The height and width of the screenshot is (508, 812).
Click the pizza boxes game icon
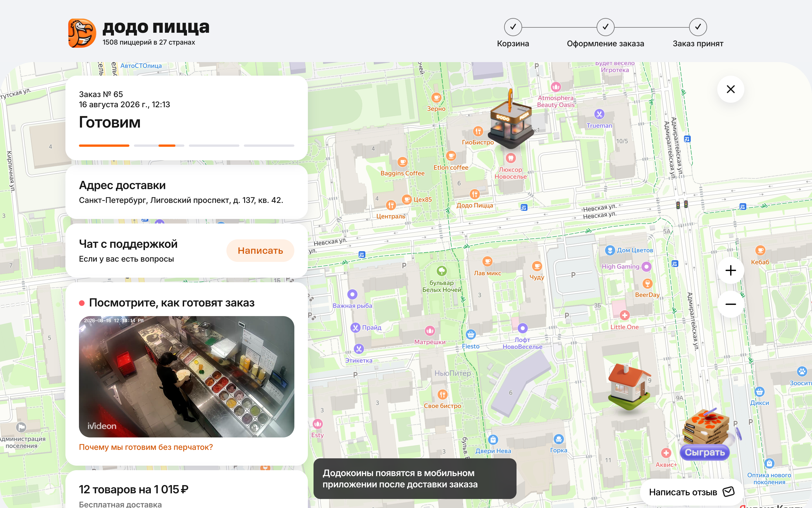point(707,426)
